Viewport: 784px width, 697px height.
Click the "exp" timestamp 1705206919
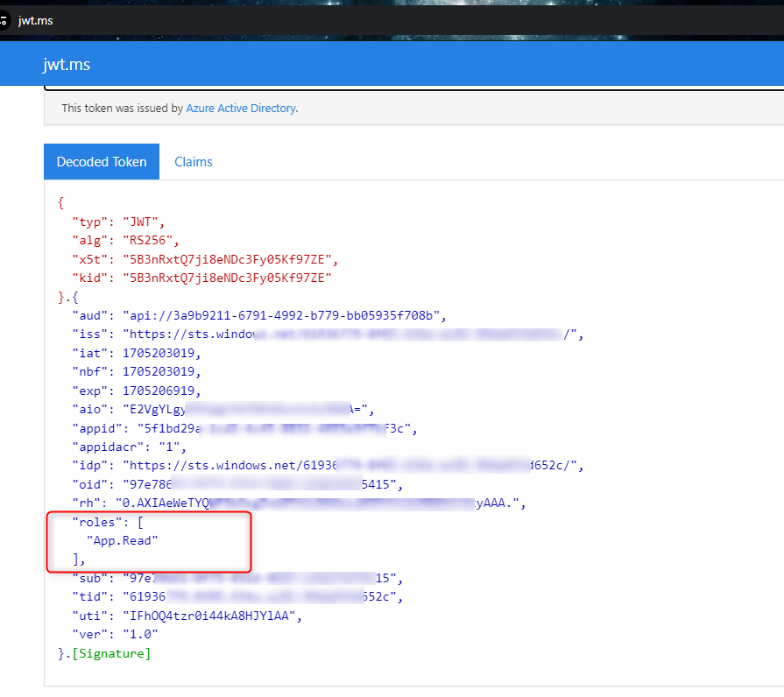pos(161,391)
